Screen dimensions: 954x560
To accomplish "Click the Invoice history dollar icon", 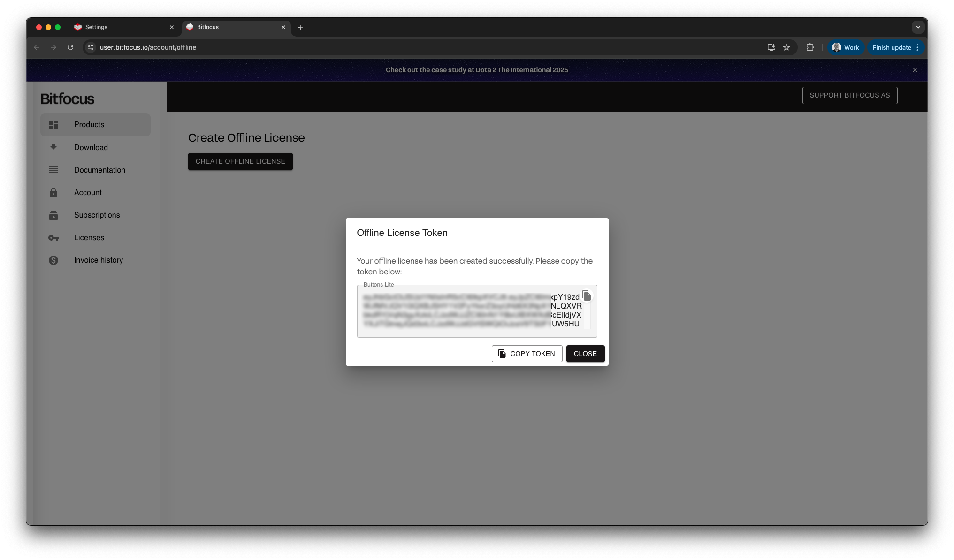I will pyautogui.click(x=53, y=260).
